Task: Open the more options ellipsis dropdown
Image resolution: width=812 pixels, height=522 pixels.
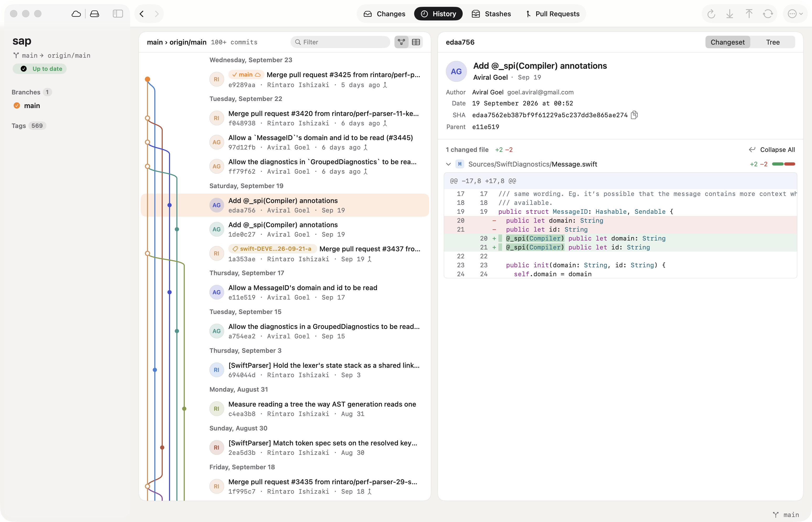Action: (x=795, y=14)
